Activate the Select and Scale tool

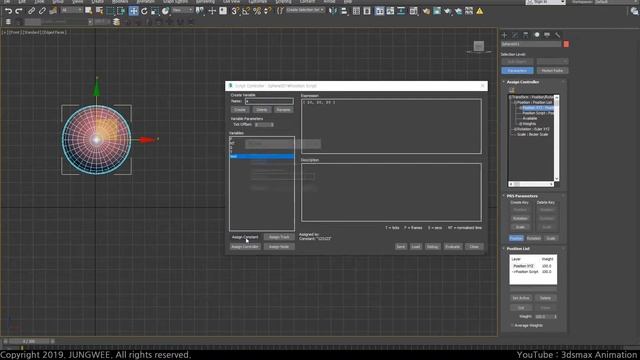(x=155, y=11)
